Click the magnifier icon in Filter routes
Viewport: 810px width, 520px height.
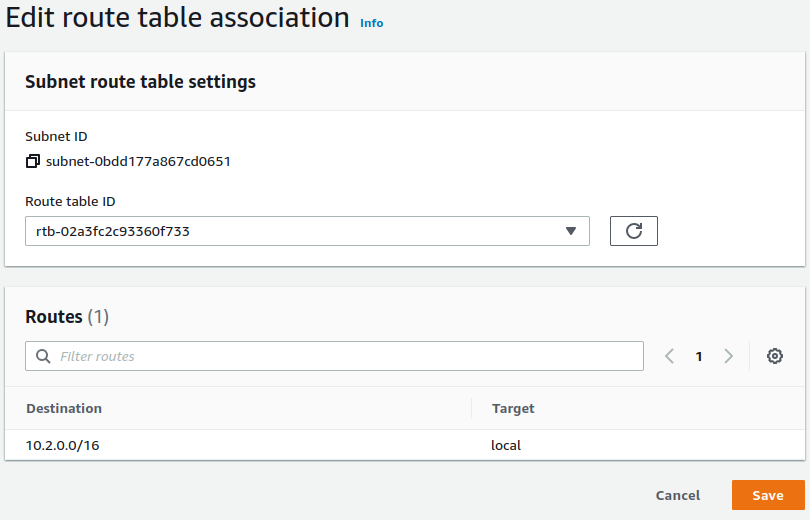(x=43, y=356)
